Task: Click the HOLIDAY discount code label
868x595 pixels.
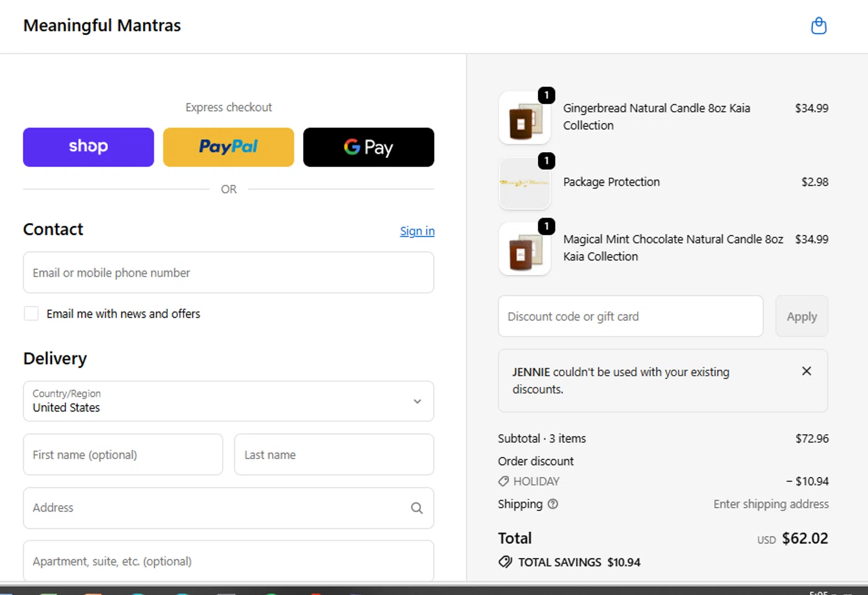Action: tap(536, 482)
